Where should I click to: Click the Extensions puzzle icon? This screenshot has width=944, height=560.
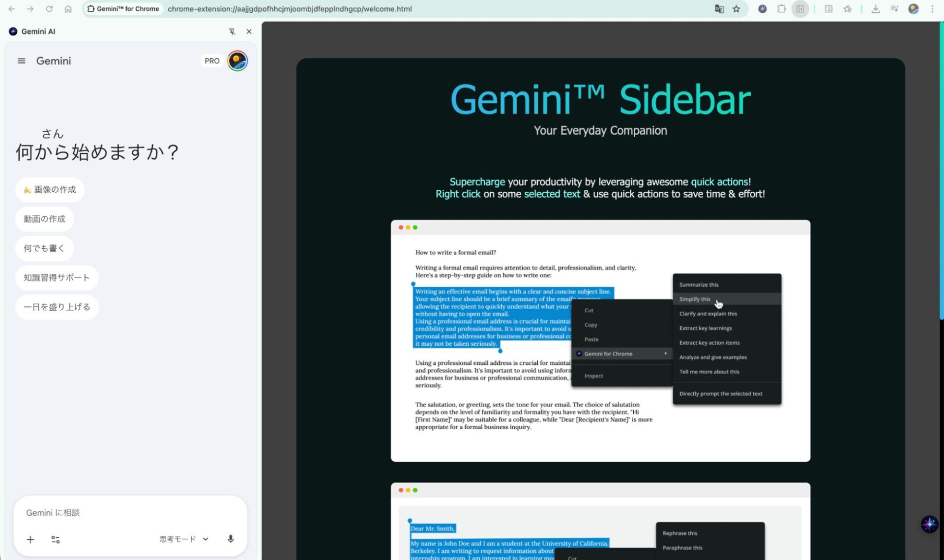coord(782,9)
